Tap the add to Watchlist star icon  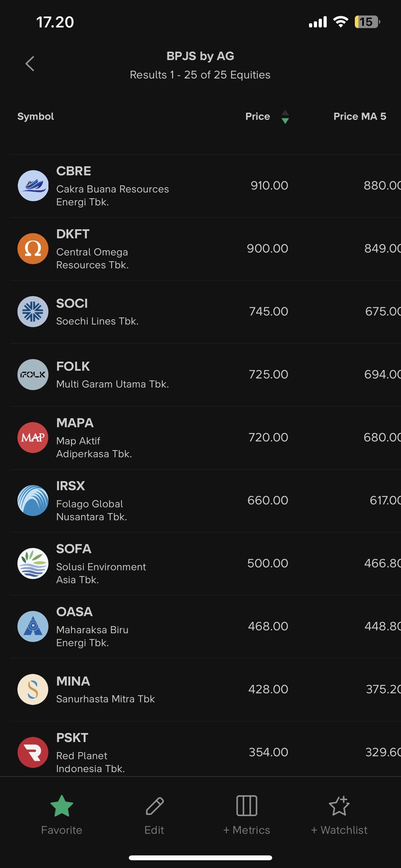click(x=339, y=806)
